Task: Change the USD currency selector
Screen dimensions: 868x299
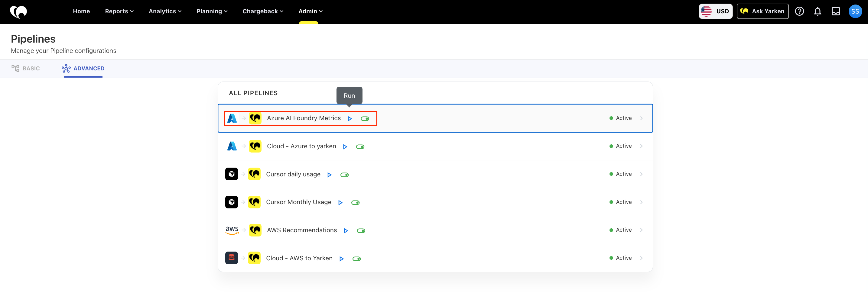Action: [715, 11]
